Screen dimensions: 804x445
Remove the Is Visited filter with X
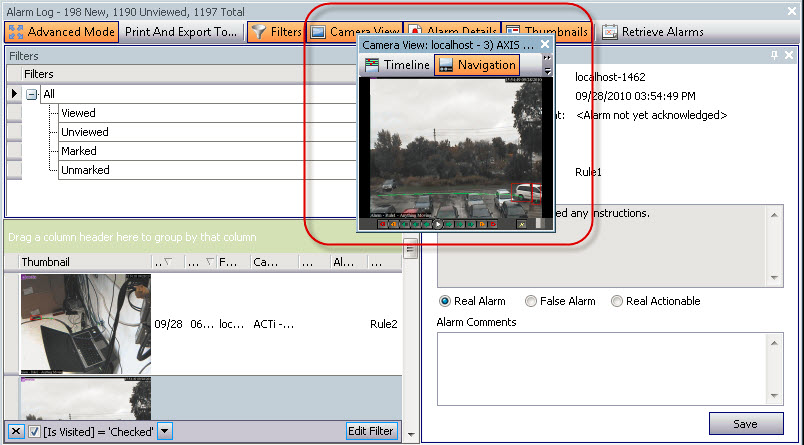pos(16,431)
